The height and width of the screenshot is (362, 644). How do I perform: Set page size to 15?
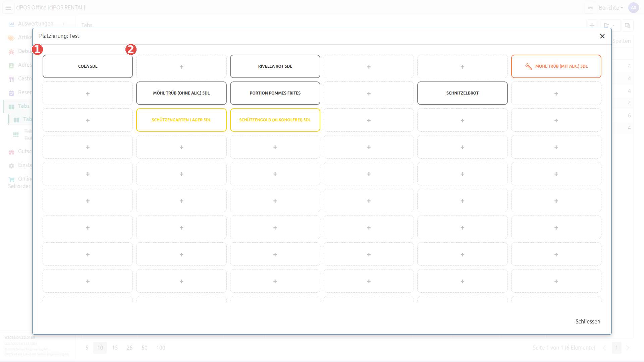point(115,348)
